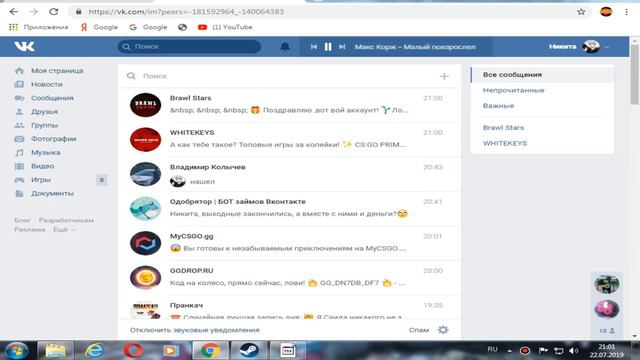The height and width of the screenshot is (360, 640).
Task: Click the counter badge next to Игры
Action: click(x=102, y=180)
